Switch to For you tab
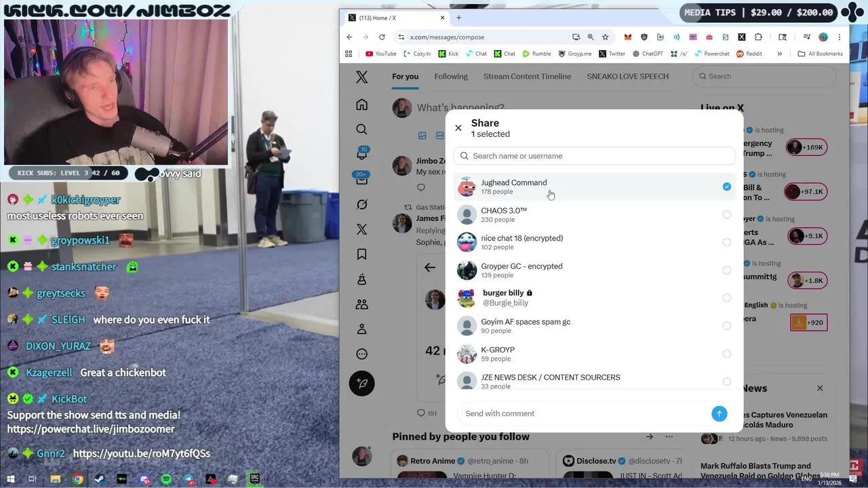This screenshot has width=868, height=488. pyautogui.click(x=405, y=77)
